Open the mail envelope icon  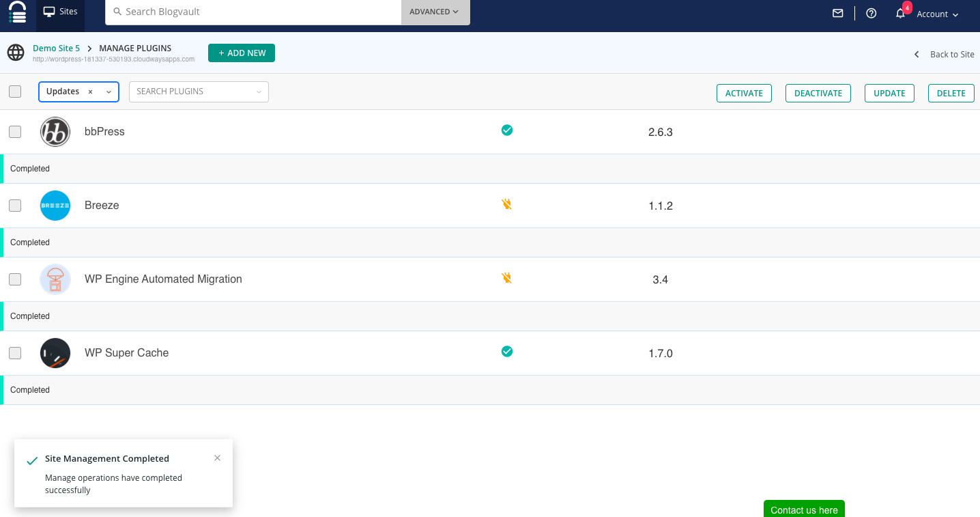pyautogui.click(x=838, y=13)
